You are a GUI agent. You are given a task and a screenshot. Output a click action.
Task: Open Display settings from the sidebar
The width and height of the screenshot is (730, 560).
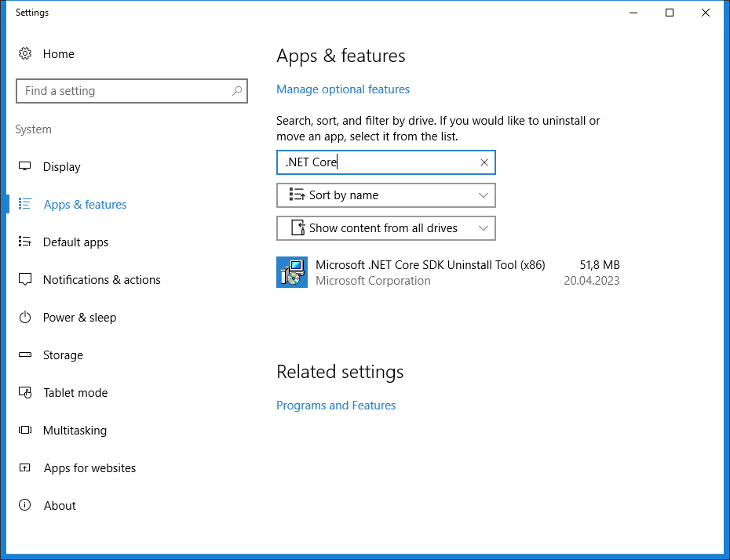[61, 166]
